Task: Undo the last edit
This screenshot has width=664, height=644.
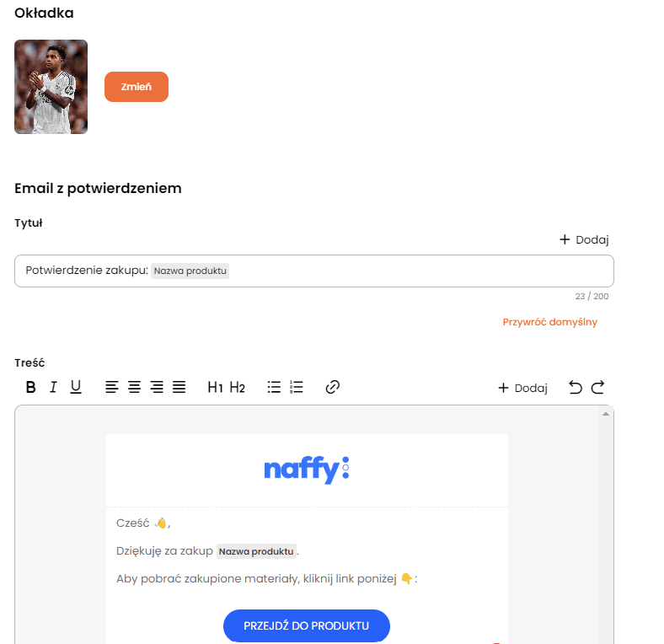Action: [575, 387]
